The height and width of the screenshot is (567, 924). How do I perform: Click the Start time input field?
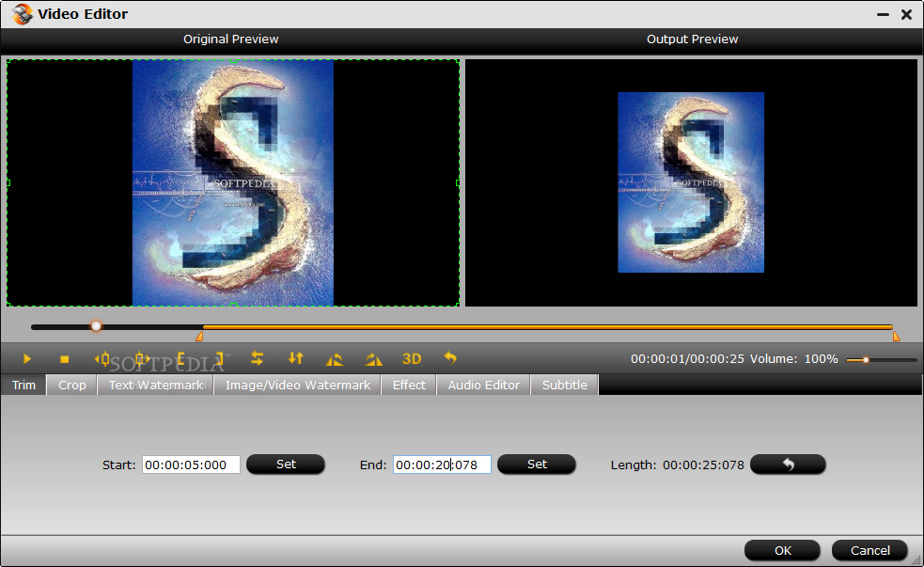click(x=191, y=465)
